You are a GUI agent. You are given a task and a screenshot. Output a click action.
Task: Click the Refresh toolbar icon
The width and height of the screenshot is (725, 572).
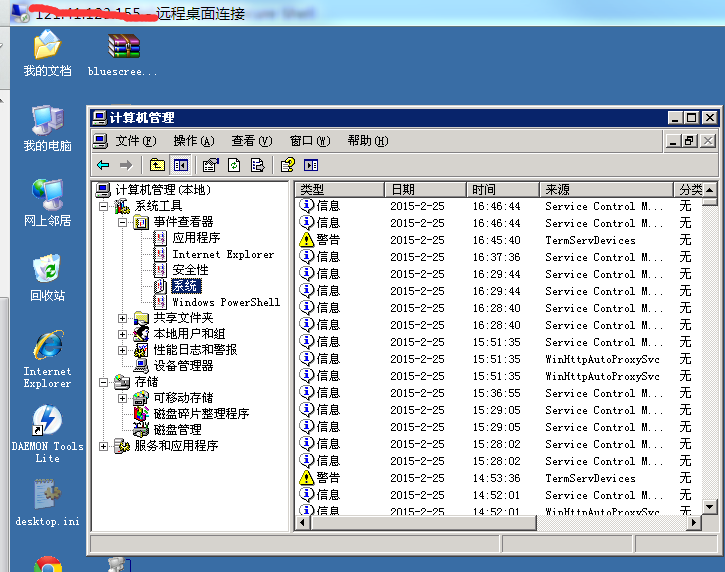pyautogui.click(x=234, y=165)
